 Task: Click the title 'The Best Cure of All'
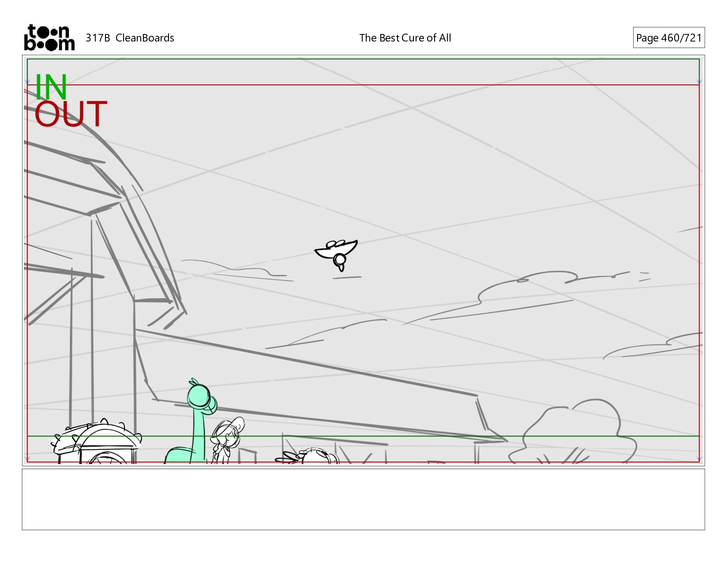point(405,38)
